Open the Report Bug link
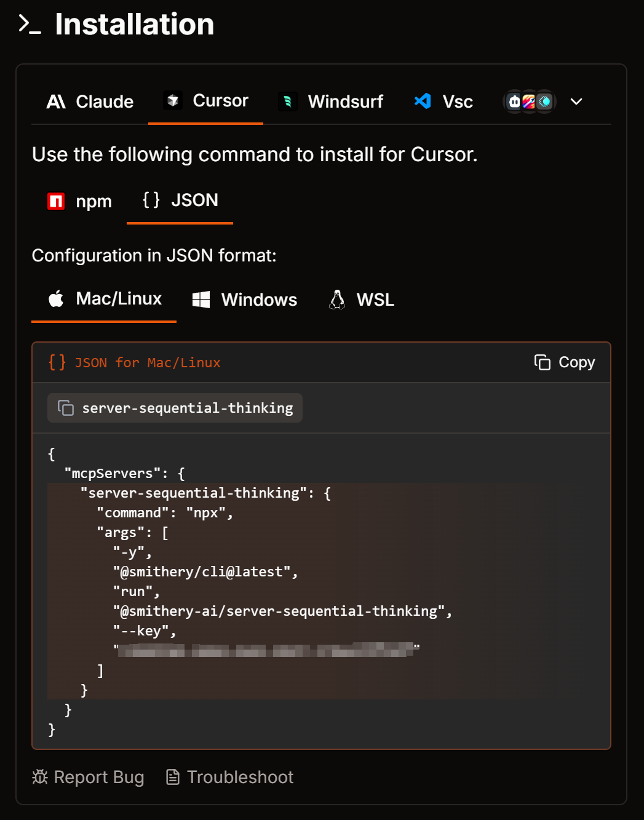This screenshot has height=820, width=644. click(x=88, y=777)
